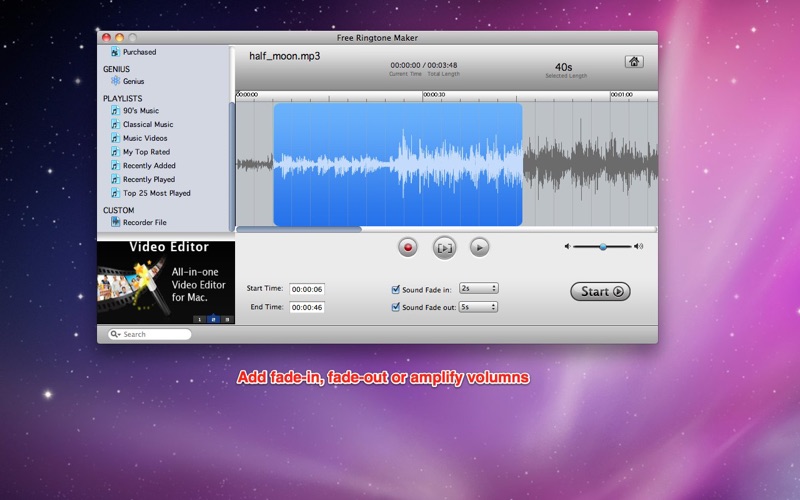Click the 00:00:30 timeline ruler mark
The height and width of the screenshot is (500, 800).
[435, 94]
